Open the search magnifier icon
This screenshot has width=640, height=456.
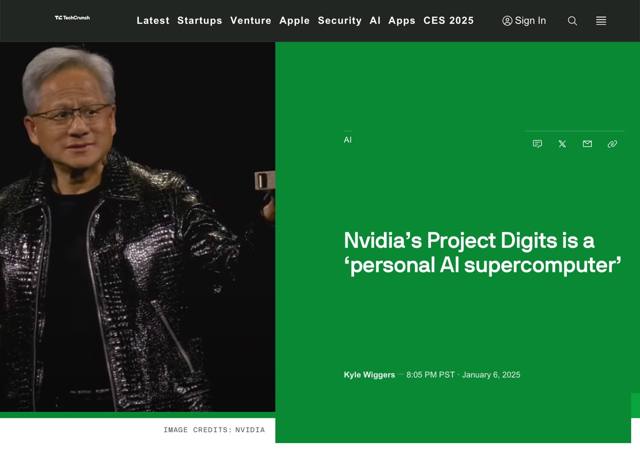[572, 21]
